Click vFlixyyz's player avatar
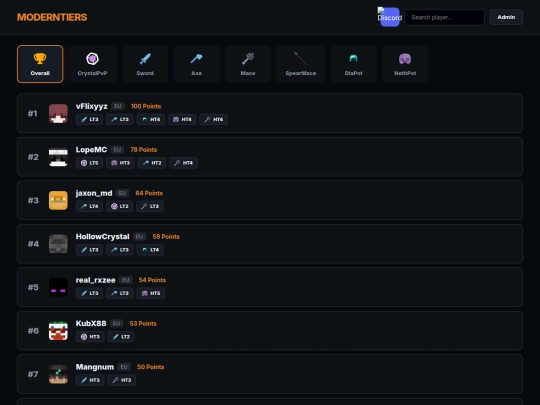This screenshot has width=540, height=405. pos(58,113)
